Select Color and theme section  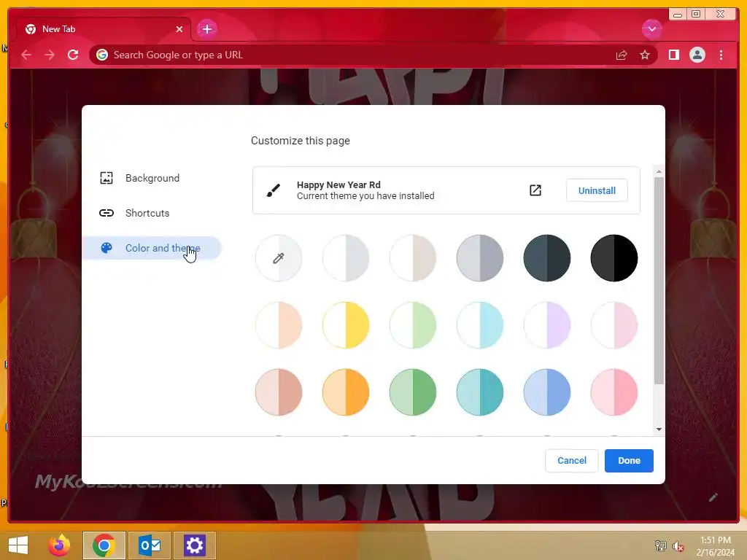click(152, 248)
